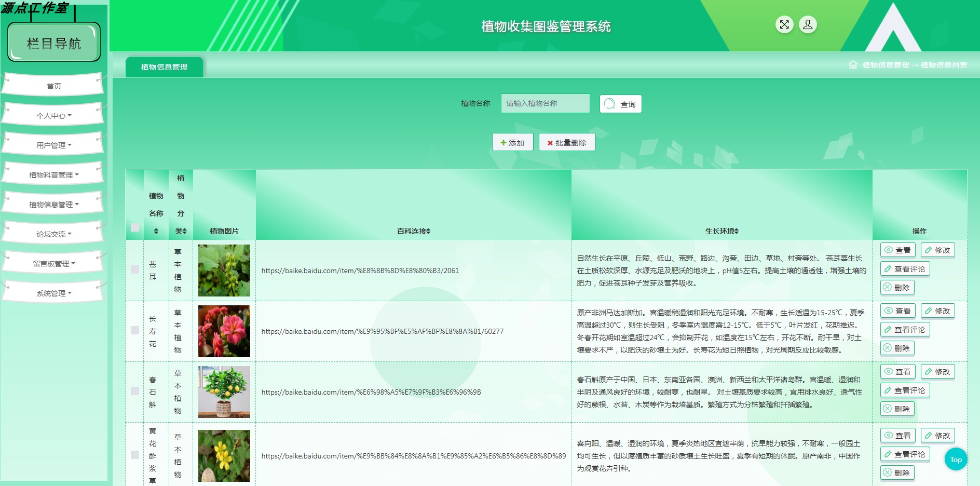This screenshot has width=980, height=486.
Task: Switch to the 植物信息管理 tab
Action: click(x=164, y=66)
